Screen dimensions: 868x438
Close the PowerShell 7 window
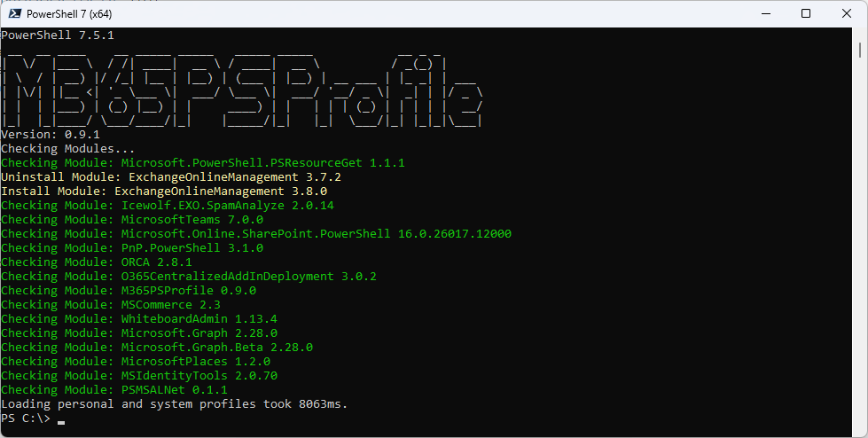point(847,14)
